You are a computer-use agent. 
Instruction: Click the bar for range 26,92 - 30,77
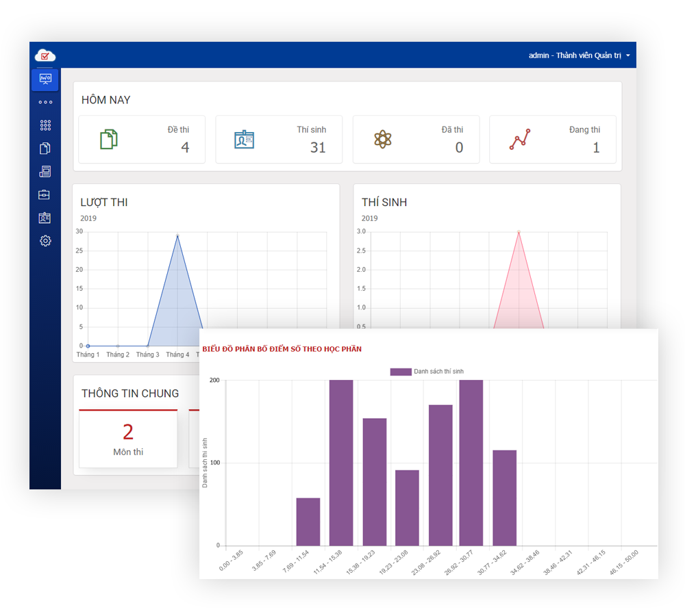(471, 463)
